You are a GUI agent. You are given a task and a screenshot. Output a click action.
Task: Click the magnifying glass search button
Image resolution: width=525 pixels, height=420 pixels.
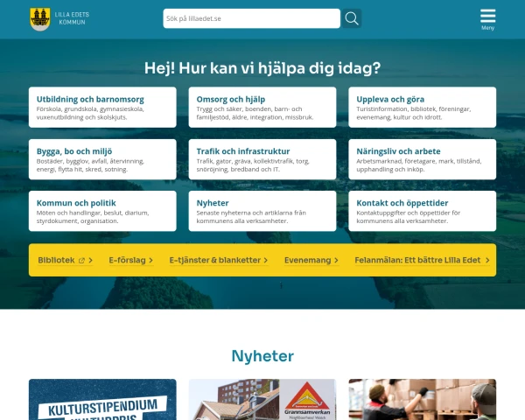352,18
